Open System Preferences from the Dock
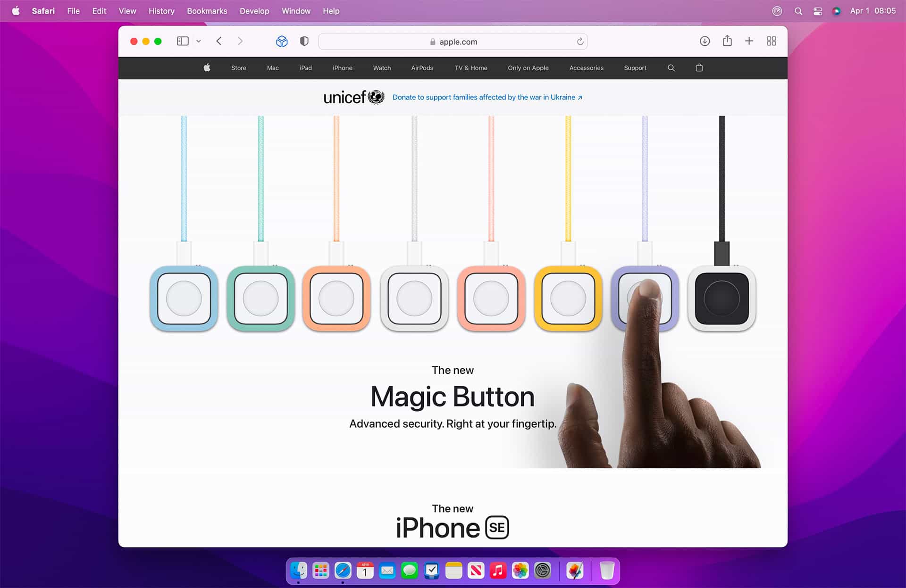The image size is (906, 588). pyautogui.click(x=543, y=571)
